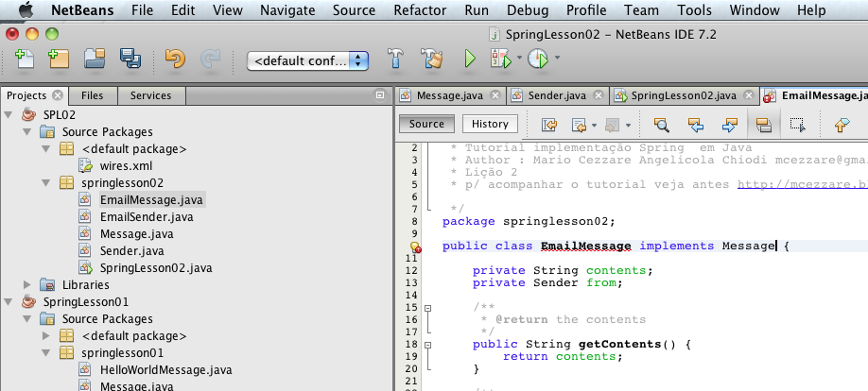Click Find Selection magnifier icon
The height and width of the screenshot is (391, 868).
[662, 126]
